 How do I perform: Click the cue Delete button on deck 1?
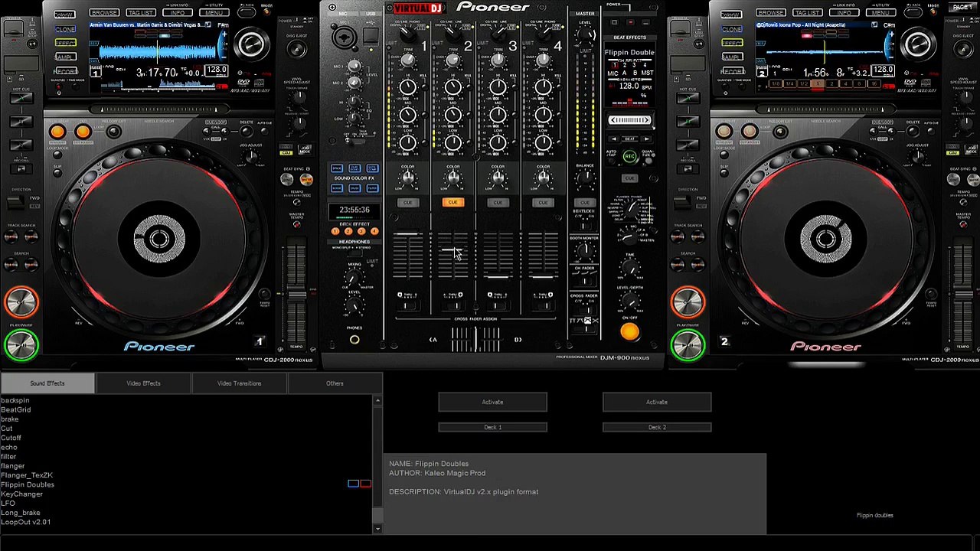coord(246,129)
